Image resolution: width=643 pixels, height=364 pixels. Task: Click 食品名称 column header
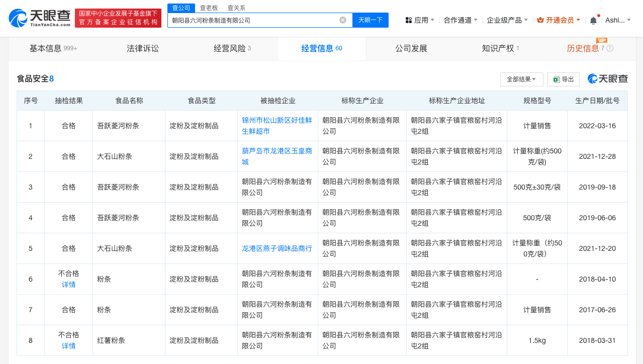click(129, 101)
